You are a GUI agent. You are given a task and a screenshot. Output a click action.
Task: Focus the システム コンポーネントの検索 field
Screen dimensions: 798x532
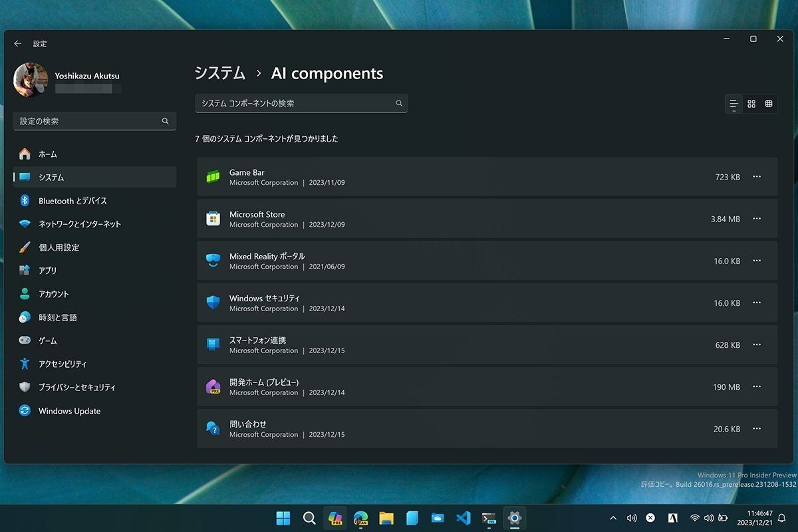(x=301, y=103)
